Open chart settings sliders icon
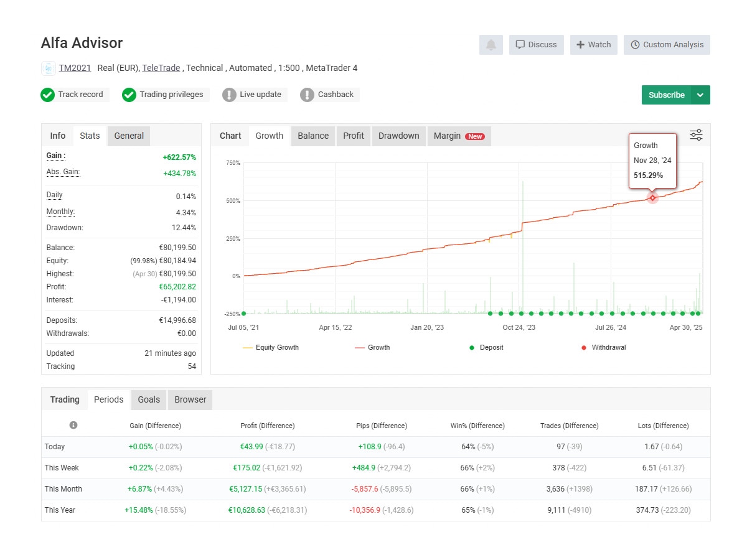747x560 pixels. [x=696, y=135]
